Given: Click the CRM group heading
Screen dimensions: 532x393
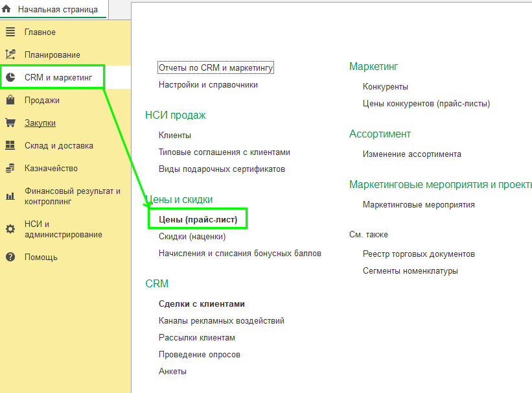Looking at the screenshot, I should pyautogui.click(x=157, y=283).
